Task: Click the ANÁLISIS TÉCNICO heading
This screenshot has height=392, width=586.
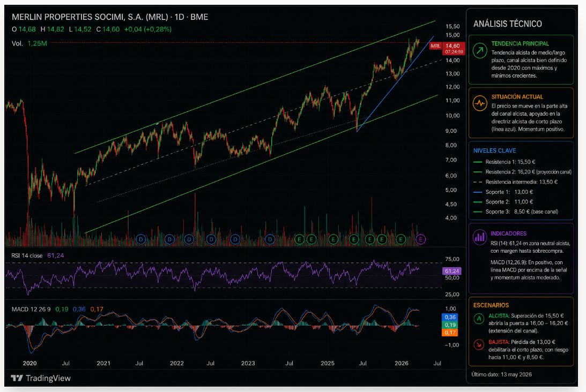Action: tap(508, 24)
